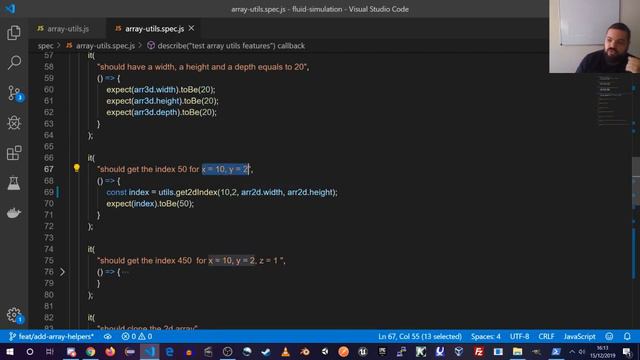The height and width of the screenshot is (360, 640).
Task: Open the errors and warnings problems counter
Action: (x=137, y=336)
